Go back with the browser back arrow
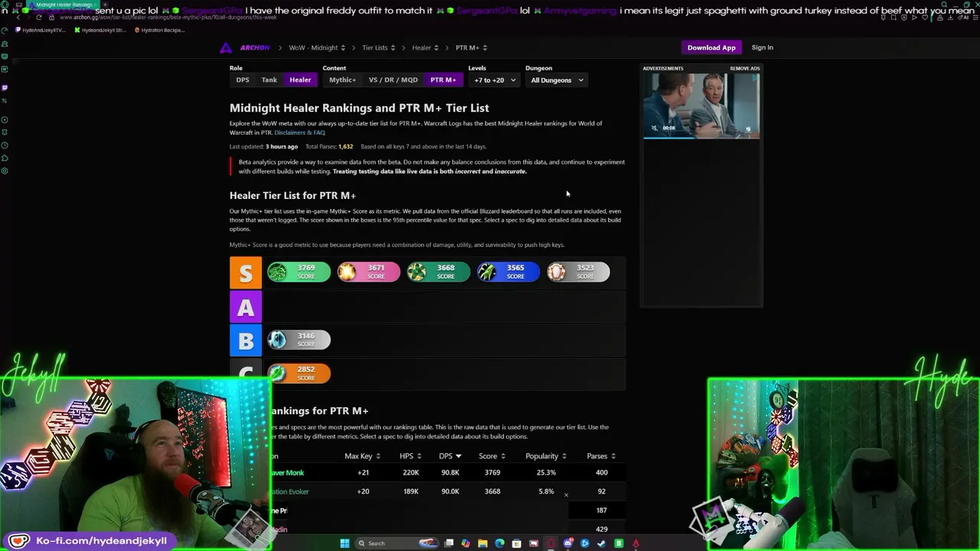This screenshot has height=551, width=980. click(18, 17)
